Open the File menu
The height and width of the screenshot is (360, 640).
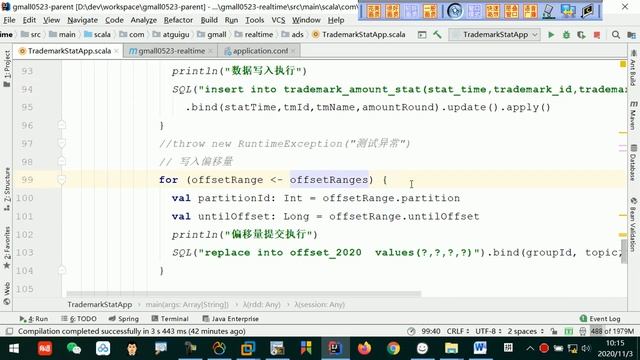pos(9,20)
